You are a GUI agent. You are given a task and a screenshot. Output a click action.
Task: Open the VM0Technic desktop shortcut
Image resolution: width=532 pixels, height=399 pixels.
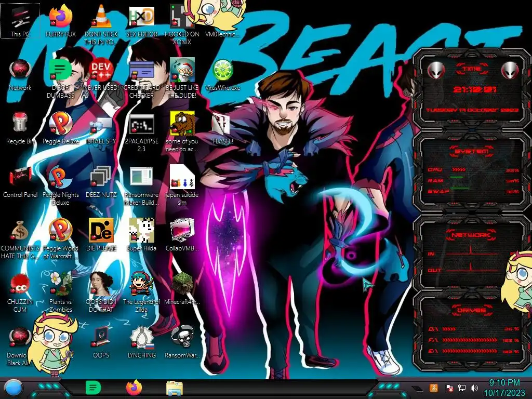point(222,21)
